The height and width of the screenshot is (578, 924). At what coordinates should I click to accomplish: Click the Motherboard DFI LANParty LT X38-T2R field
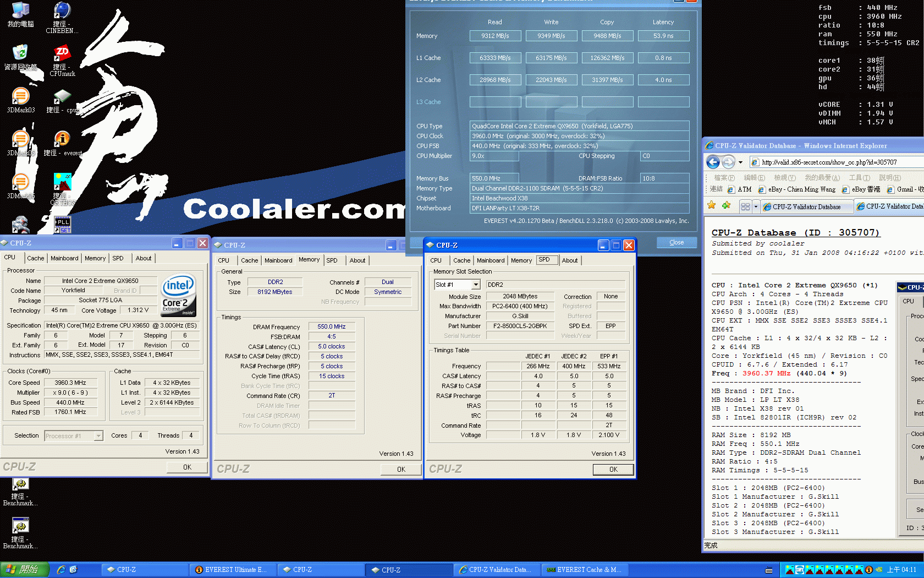(x=580, y=208)
